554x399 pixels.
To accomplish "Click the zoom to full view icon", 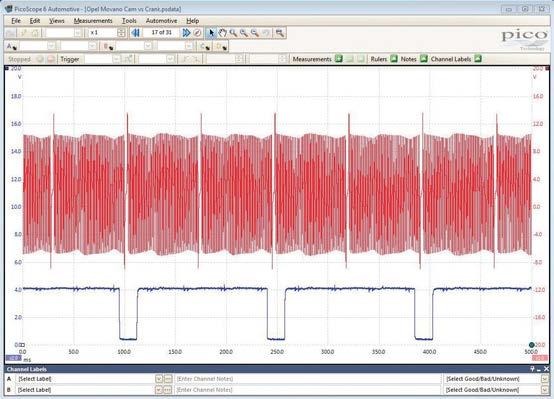I will (x=280, y=33).
